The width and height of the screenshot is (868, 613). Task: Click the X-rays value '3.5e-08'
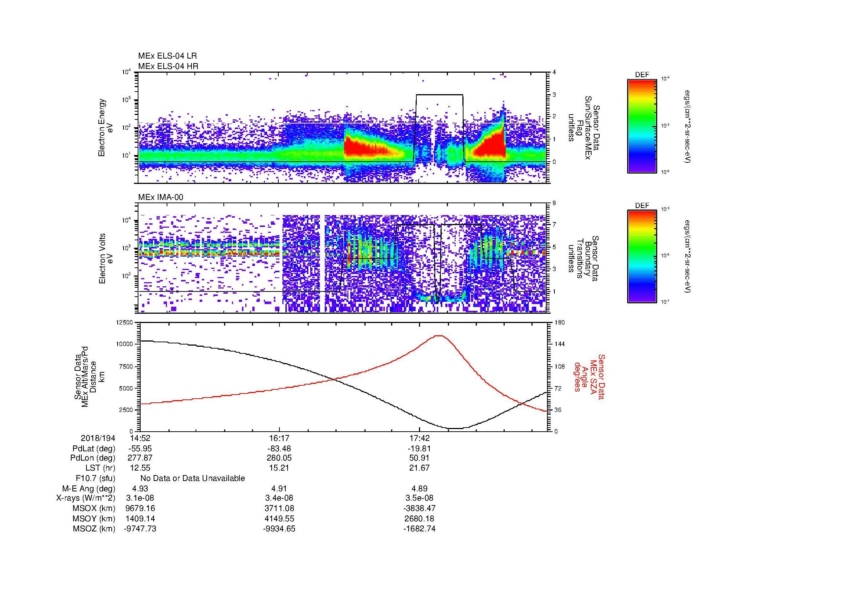coord(419,498)
